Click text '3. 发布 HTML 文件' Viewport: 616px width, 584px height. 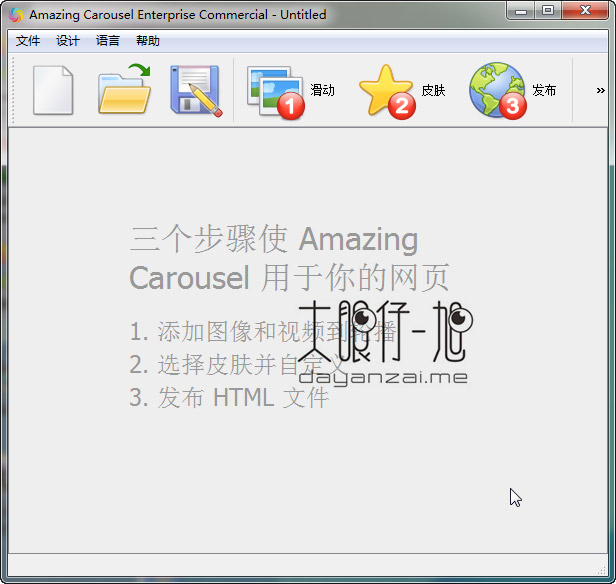[229, 397]
